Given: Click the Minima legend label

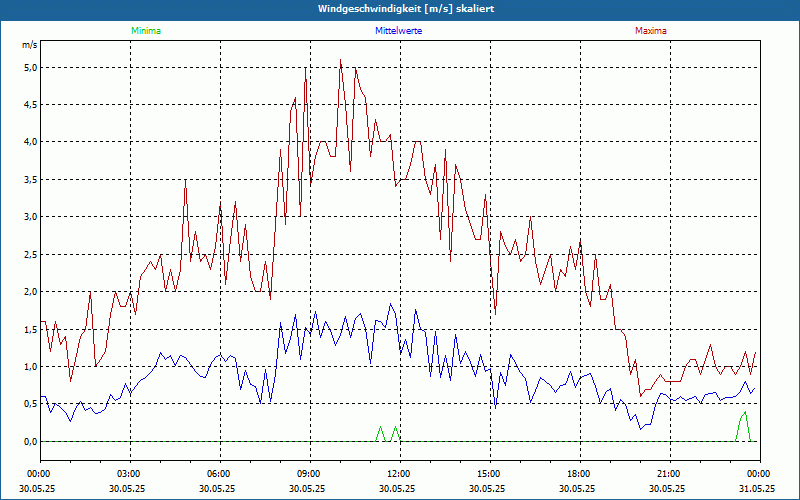Looking at the screenshot, I should coord(146,31).
